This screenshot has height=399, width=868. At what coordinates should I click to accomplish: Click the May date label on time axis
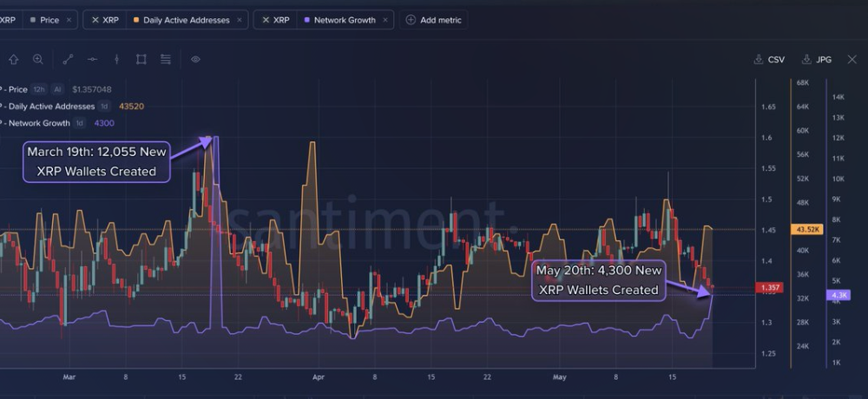coord(560,377)
